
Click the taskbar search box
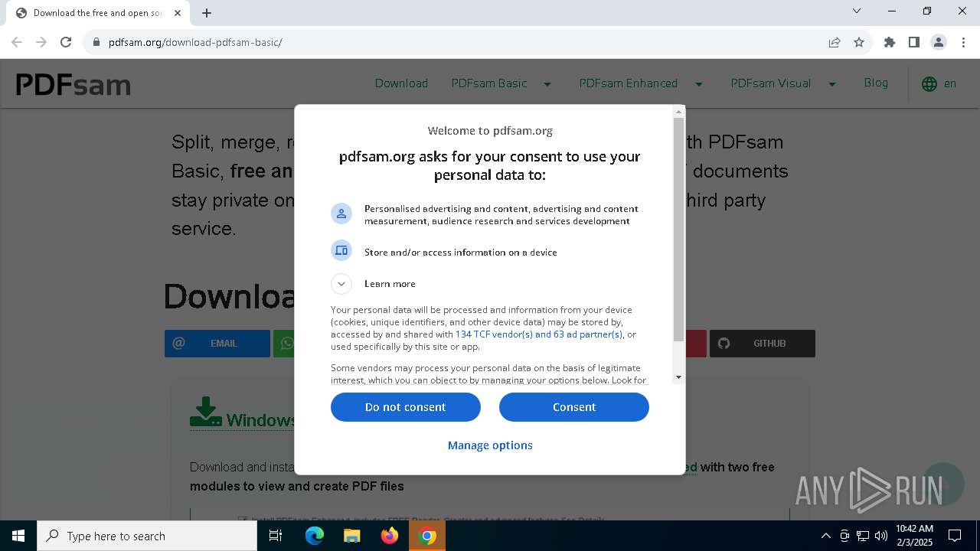tap(147, 536)
